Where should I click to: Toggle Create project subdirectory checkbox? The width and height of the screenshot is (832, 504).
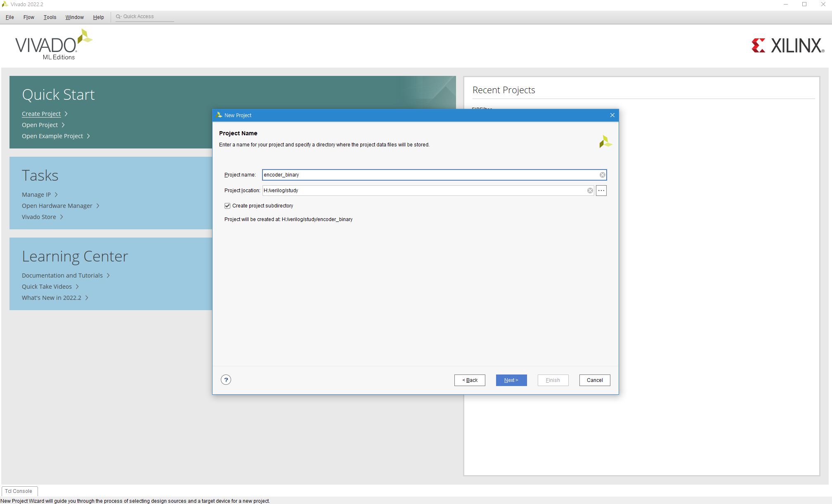click(x=227, y=206)
